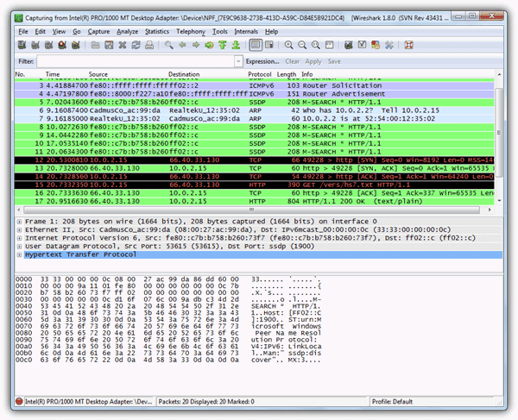Close this capture file with X icon
This screenshot has width=518, height=420.
click(x=123, y=45)
